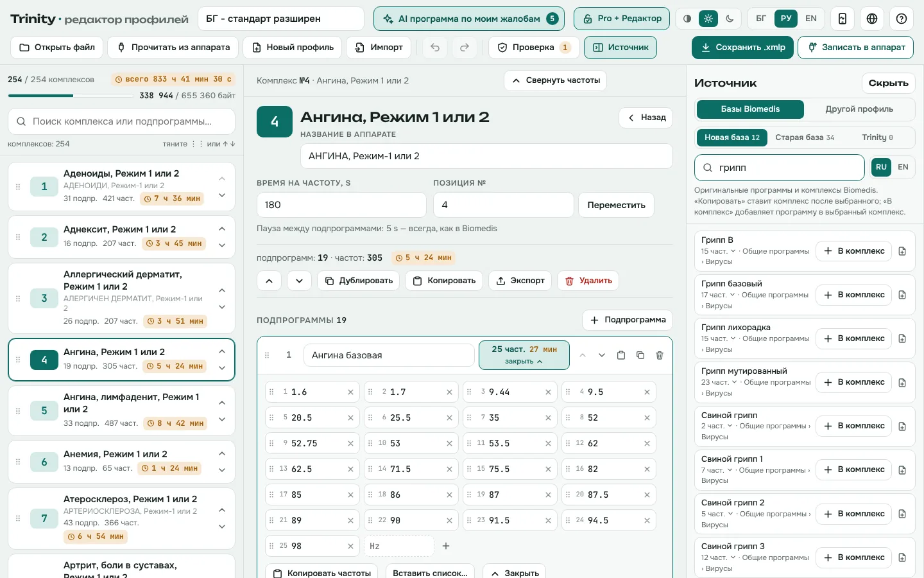Switch interface language to EN in header
The image size is (924, 578).
[x=811, y=19]
